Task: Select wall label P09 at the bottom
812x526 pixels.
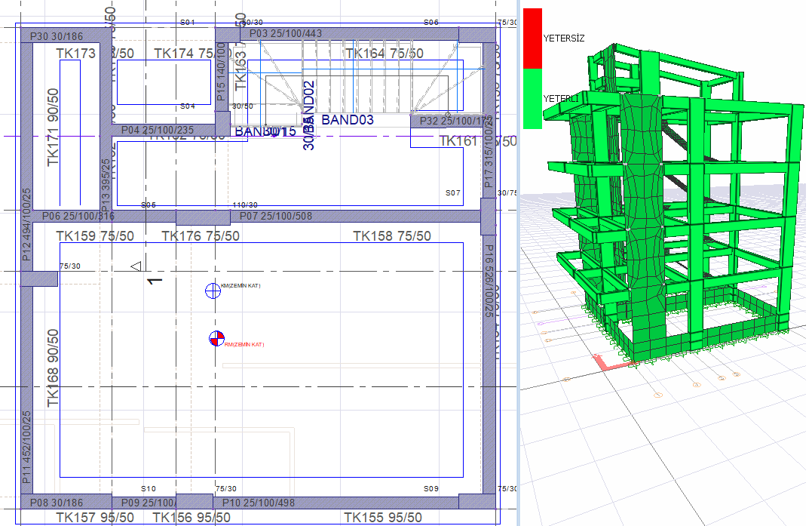Action: coord(149,503)
